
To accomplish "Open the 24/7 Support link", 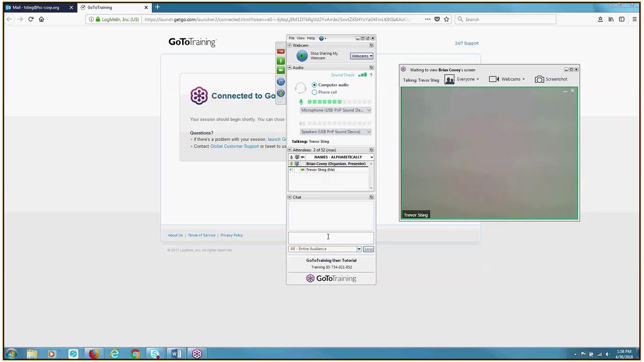I will pos(466,43).
